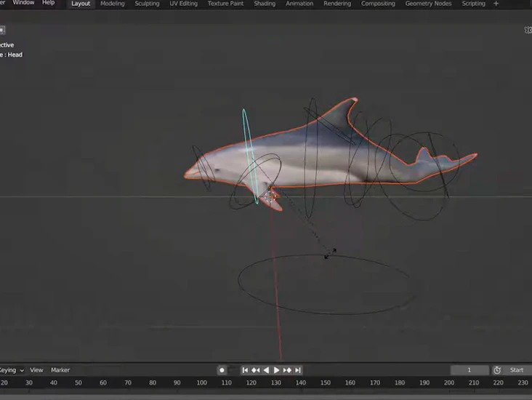The width and height of the screenshot is (532, 400).
Task: Play animation in reverse
Action: point(266,370)
